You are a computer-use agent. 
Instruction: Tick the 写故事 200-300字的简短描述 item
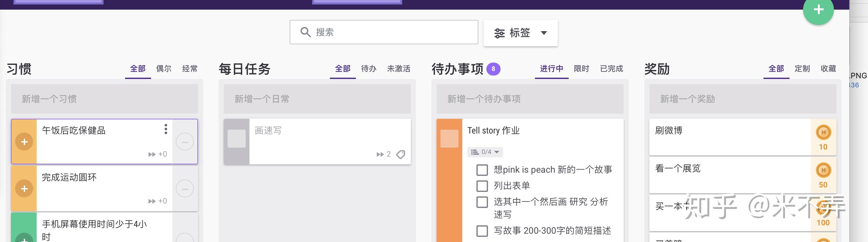[482, 231]
